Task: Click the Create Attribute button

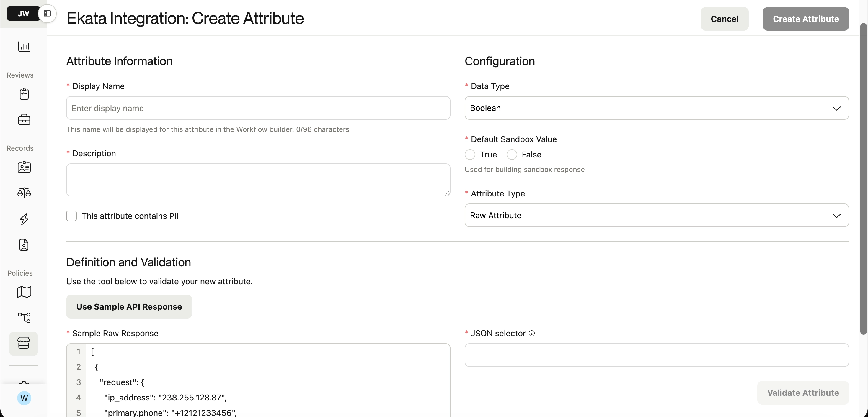Action: (x=806, y=19)
